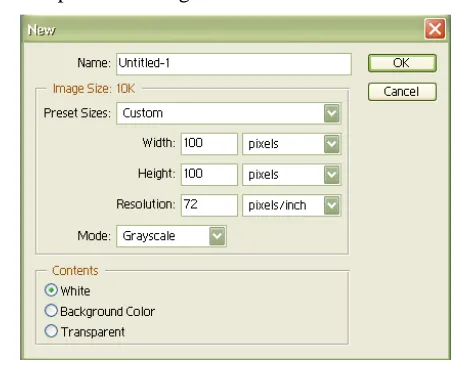Click the Grayscale mode combo box
This screenshot has height=370, width=458.
pos(171,236)
